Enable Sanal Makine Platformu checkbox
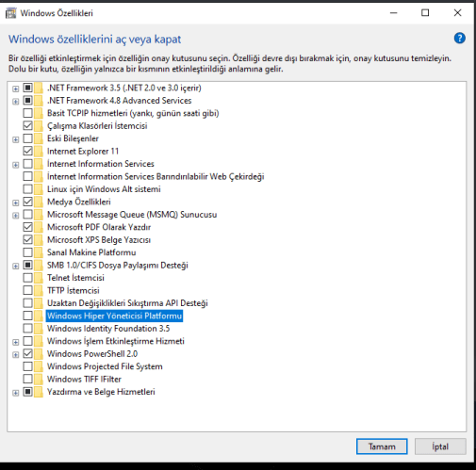 27,252
